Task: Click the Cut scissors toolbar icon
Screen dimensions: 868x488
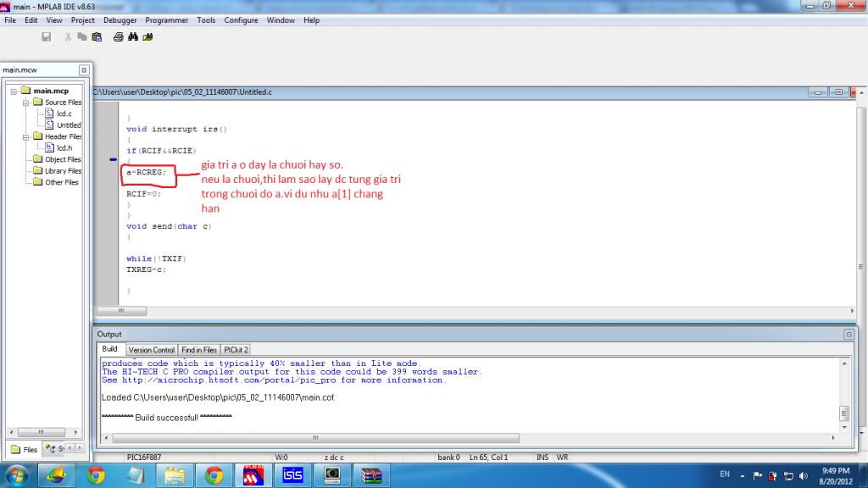Action: (x=68, y=36)
